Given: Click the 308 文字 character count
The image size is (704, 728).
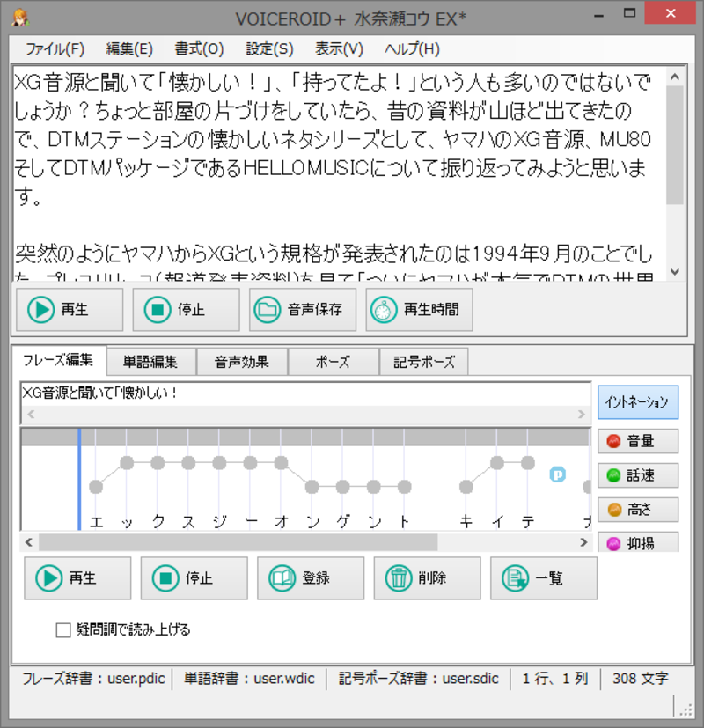Looking at the screenshot, I should coord(640,679).
